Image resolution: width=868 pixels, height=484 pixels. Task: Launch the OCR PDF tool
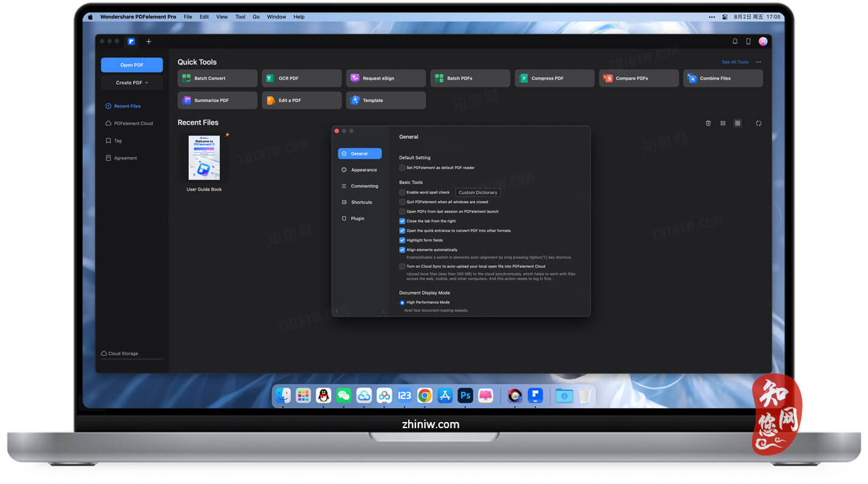(x=302, y=78)
